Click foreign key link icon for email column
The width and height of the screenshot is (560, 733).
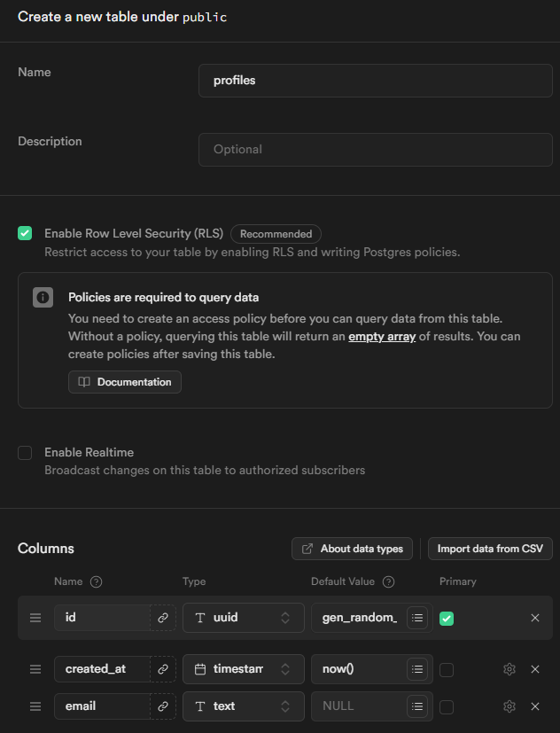tap(163, 706)
